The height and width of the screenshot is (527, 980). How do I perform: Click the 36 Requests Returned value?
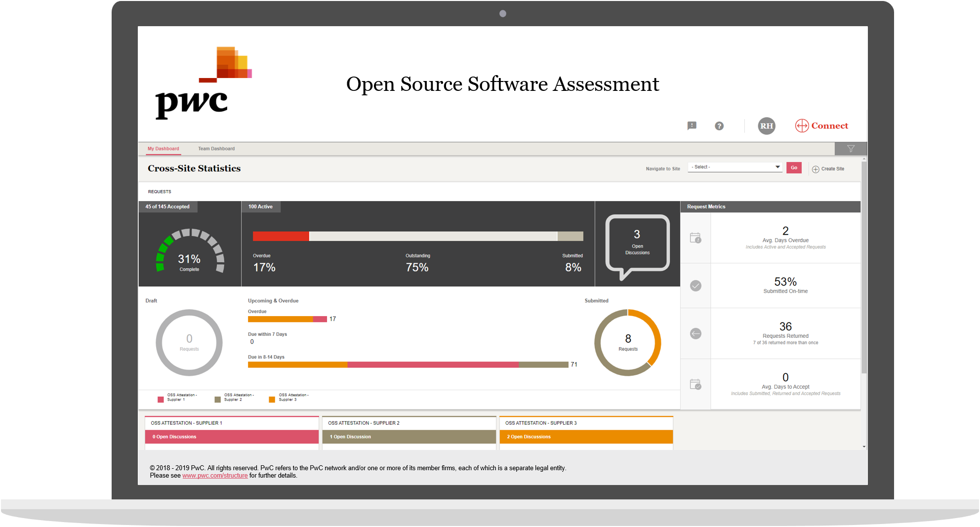point(785,326)
